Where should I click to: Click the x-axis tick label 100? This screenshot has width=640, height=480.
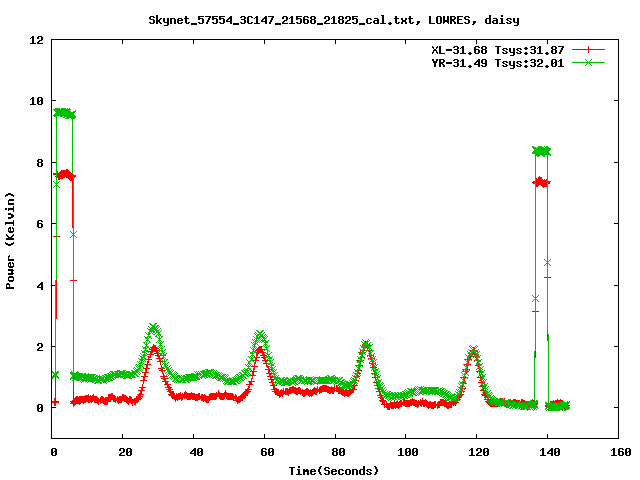[408, 452]
